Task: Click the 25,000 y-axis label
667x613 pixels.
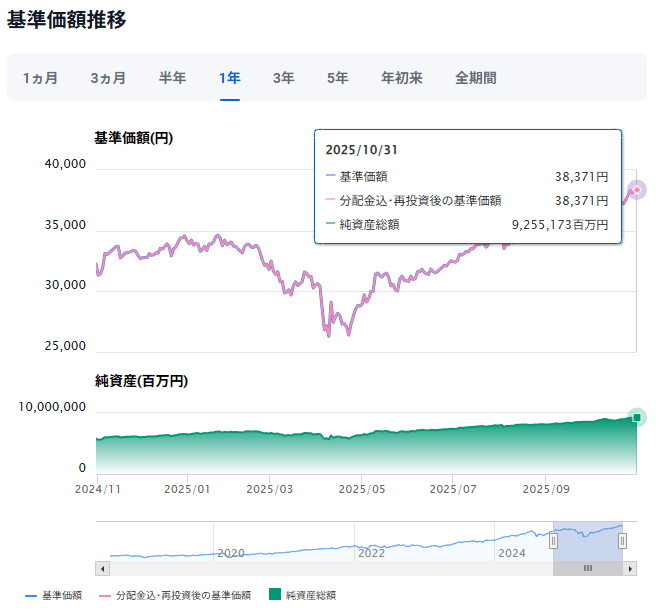Action: pyautogui.click(x=65, y=346)
